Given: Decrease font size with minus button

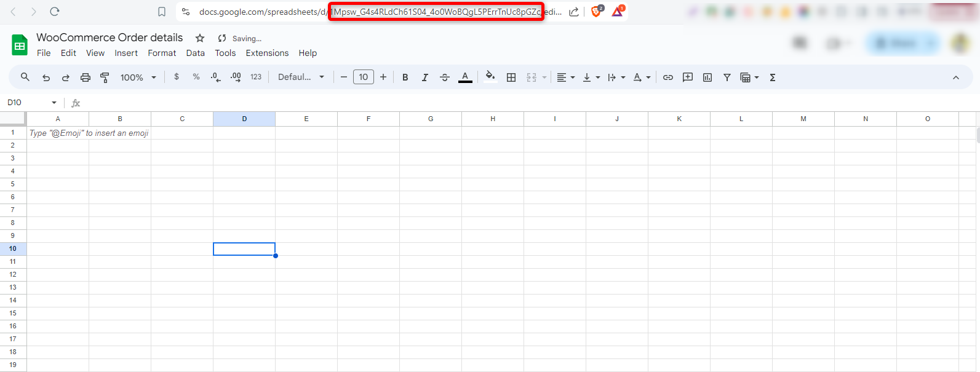Looking at the screenshot, I should [x=344, y=77].
